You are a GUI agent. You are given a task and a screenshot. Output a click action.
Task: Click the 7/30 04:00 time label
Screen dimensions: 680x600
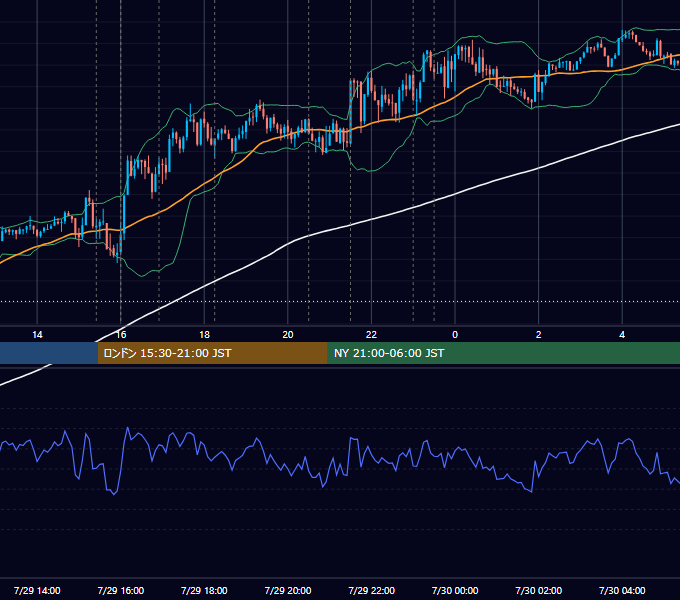click(x=622, y=590)
